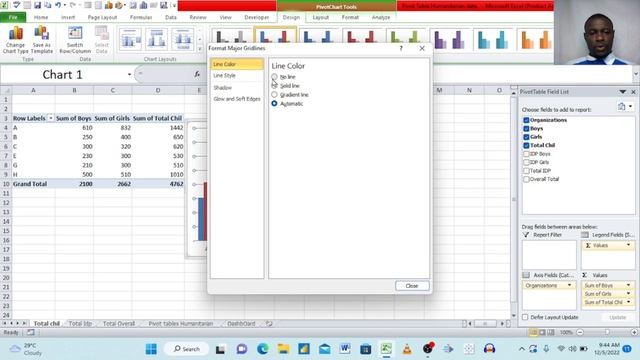Select the second chart layout thumbnail
This screenshot has height=360, width=640.
point(156,39)
